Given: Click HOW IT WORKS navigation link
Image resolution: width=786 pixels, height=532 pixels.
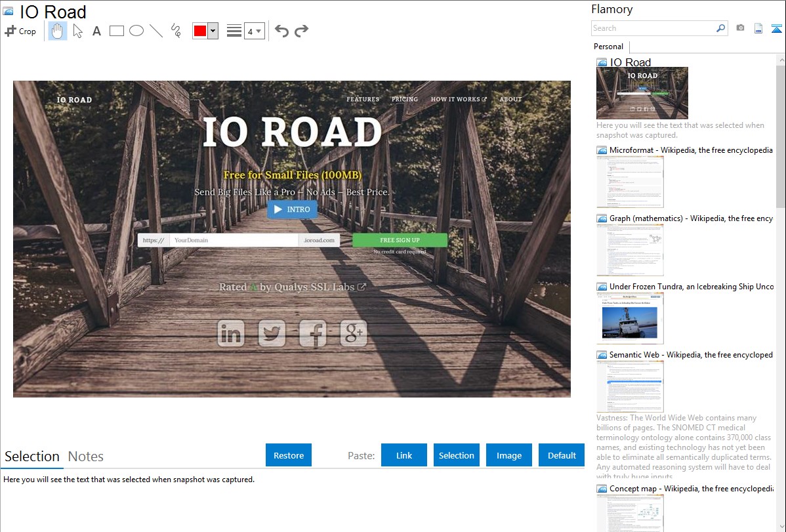Looking at the screenshot, I should click(459, 99).
